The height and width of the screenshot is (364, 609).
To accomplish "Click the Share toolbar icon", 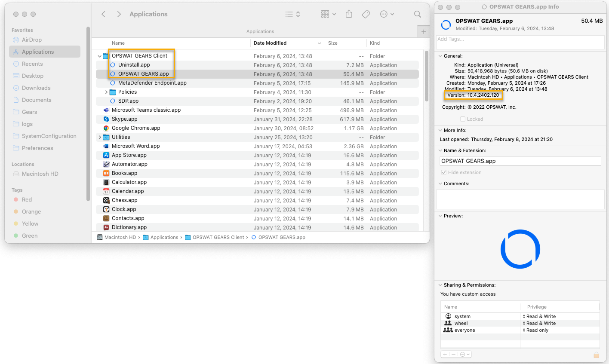I will click(349, 14).
